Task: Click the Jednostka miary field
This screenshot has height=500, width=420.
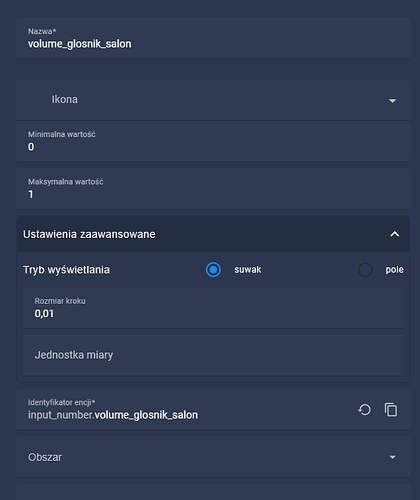Action: 213,355
